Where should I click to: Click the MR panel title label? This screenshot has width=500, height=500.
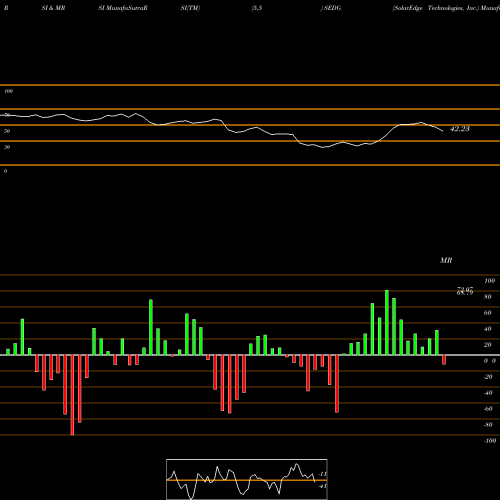click(x=446, y=260)
